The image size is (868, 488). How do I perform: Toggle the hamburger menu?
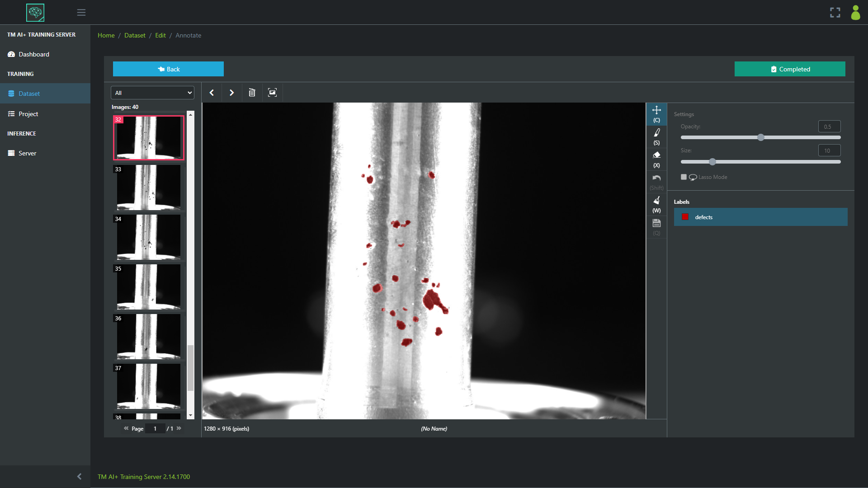[x=81, y=13]
